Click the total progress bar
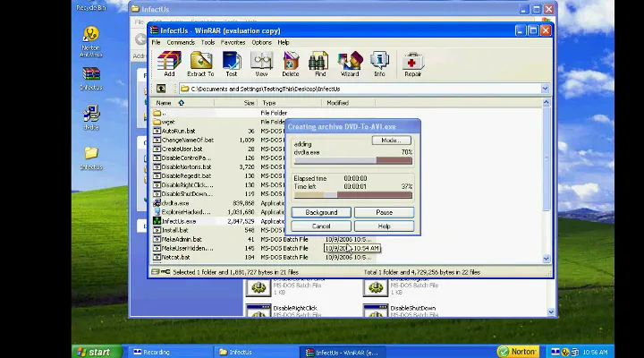The image size is (644, 358). (x=353, y=195)
